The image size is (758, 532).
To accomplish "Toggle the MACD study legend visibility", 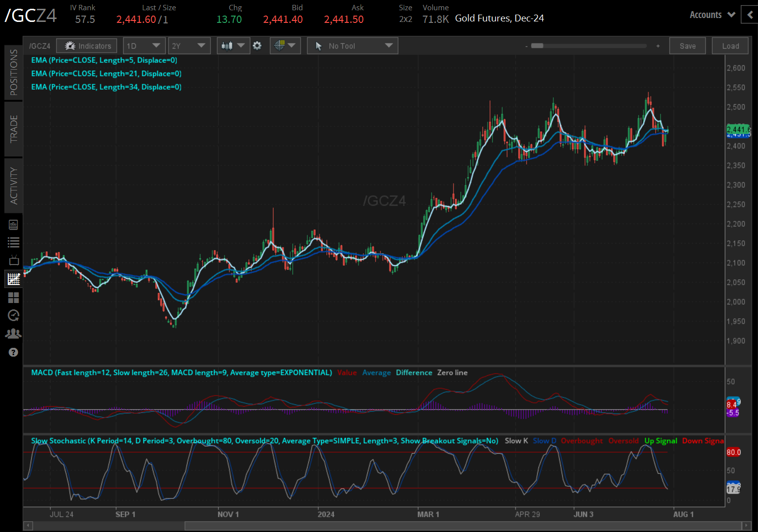I will click(x=181, y=372).
